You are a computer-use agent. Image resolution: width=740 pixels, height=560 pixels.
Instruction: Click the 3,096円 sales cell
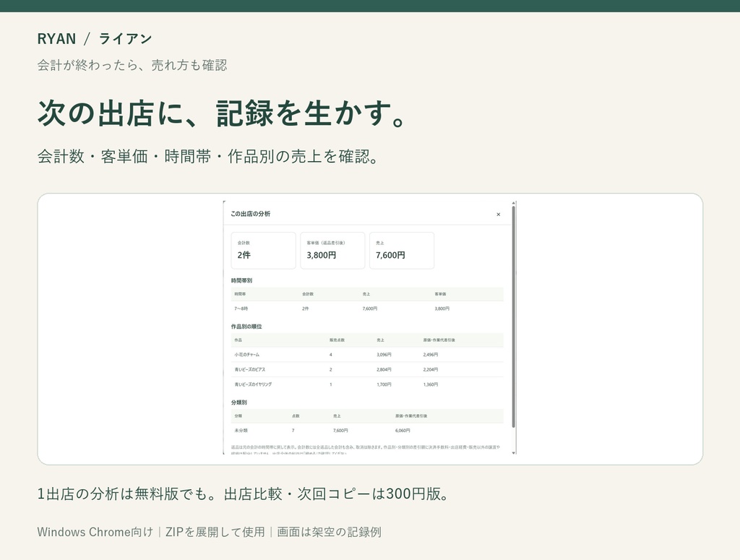pyautogui.click(x=384, y=355)
